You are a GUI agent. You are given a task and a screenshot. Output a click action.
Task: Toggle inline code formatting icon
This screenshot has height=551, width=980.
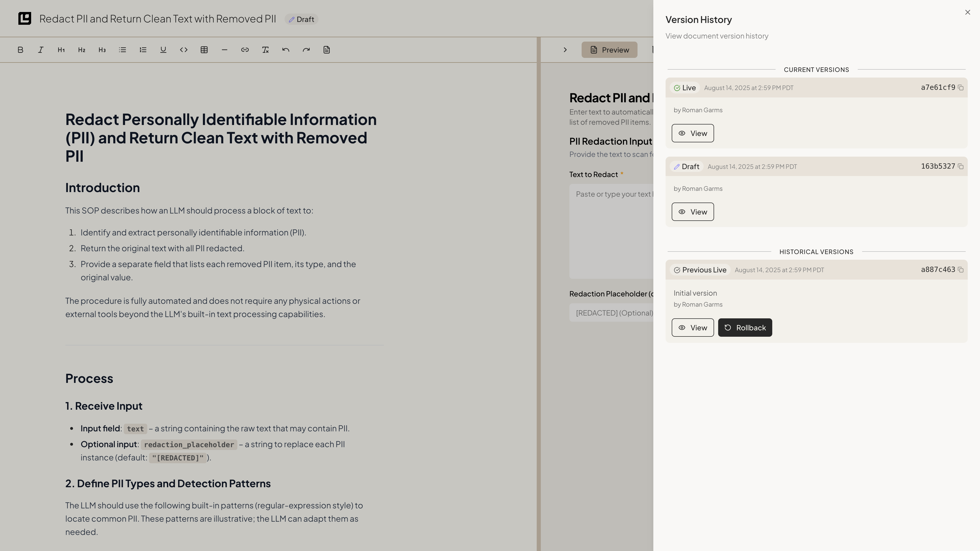coord(184,50)
